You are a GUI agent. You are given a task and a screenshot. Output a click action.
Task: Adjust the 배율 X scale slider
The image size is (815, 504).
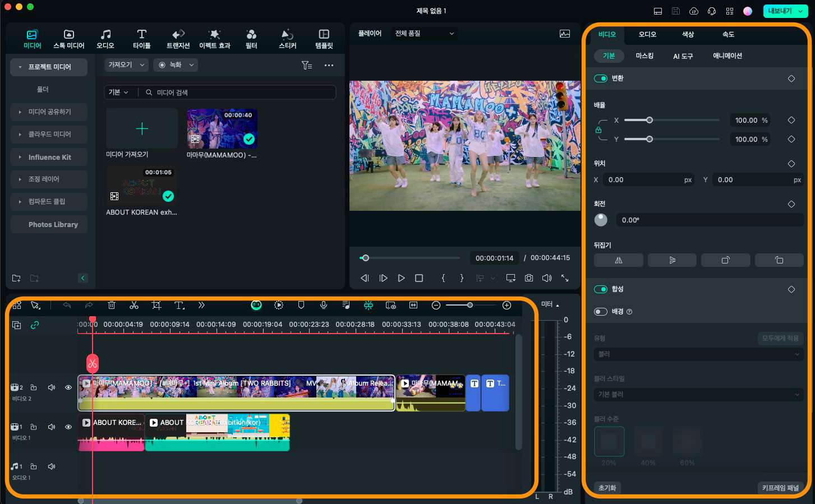coord(671,120)
